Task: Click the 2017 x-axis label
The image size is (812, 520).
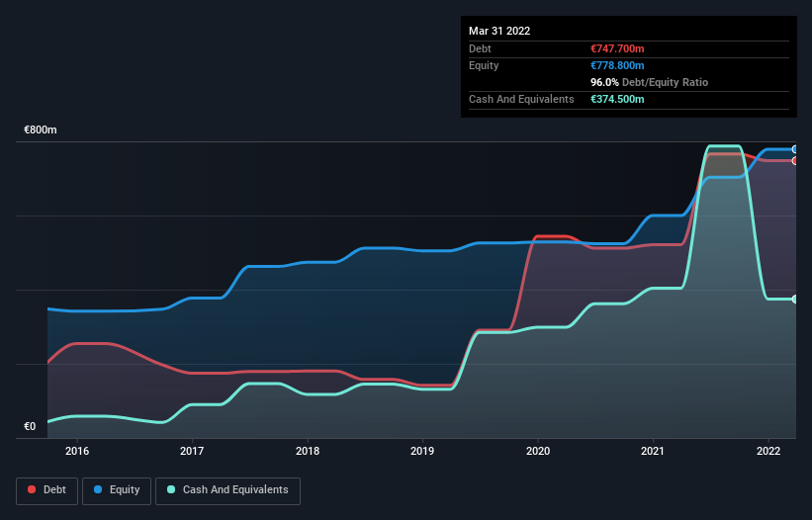Action: pyautogui.click(x=192, y=451)
